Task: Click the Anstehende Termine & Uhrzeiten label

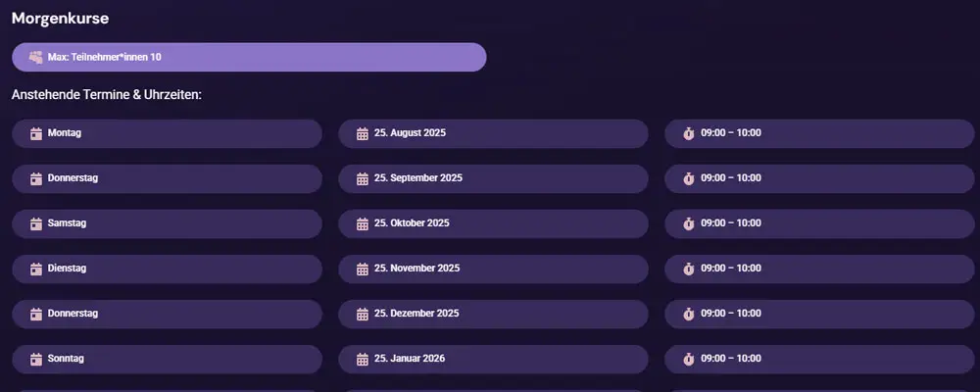Action: [x=106, y=95]
